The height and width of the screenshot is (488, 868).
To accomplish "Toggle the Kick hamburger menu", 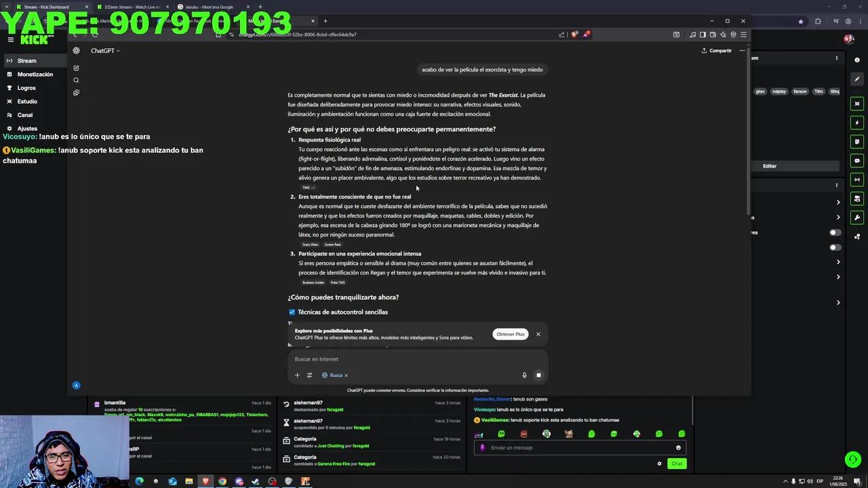I will coord(10,39).
